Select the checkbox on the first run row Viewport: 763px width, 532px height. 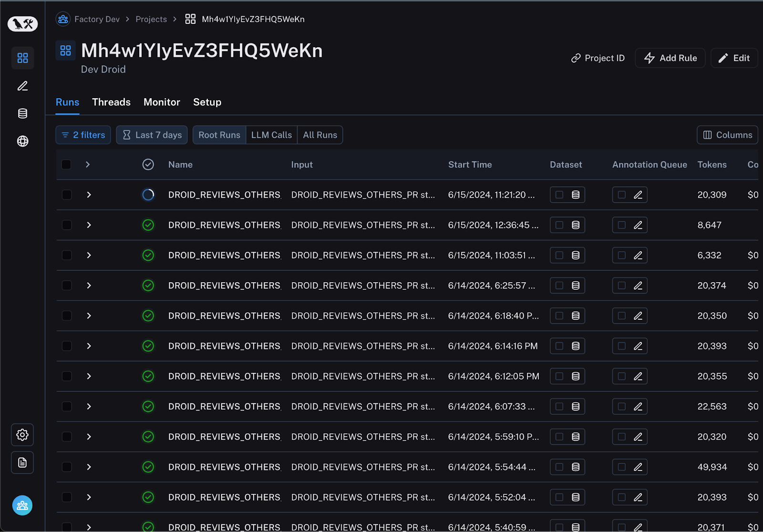pyautogui.click(x=66, y=194)
